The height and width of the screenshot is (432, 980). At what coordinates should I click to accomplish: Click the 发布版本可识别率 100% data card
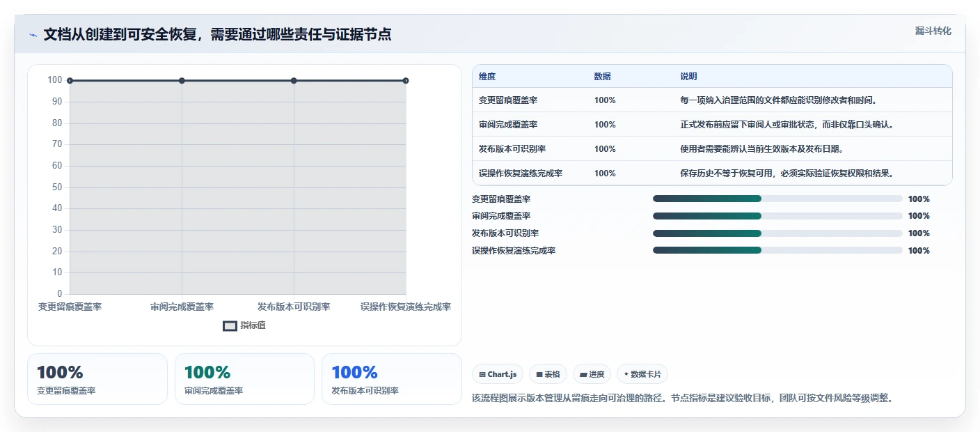point(392,379)
